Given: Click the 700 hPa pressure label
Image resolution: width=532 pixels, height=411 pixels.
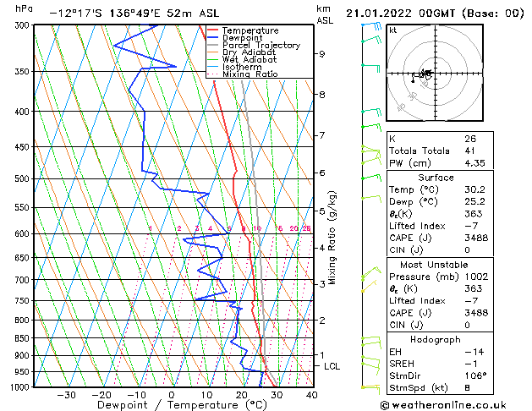Looking at the screenshot, I should [24, 280].
